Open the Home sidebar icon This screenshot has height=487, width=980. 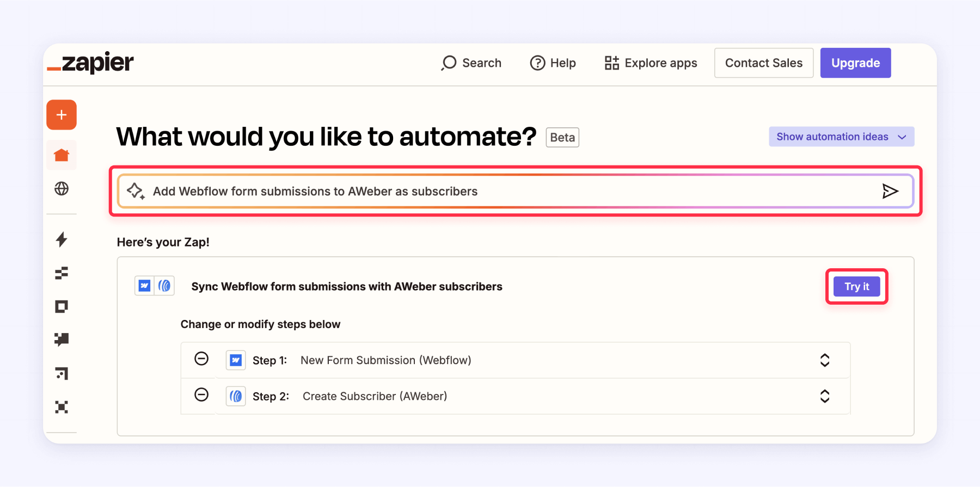(62, 156)
